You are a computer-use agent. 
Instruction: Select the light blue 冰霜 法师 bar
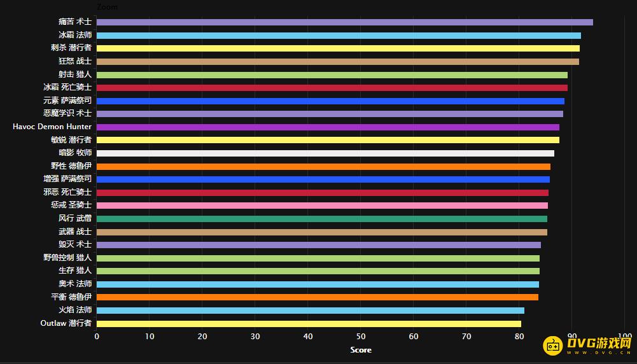tap(339, 36)
